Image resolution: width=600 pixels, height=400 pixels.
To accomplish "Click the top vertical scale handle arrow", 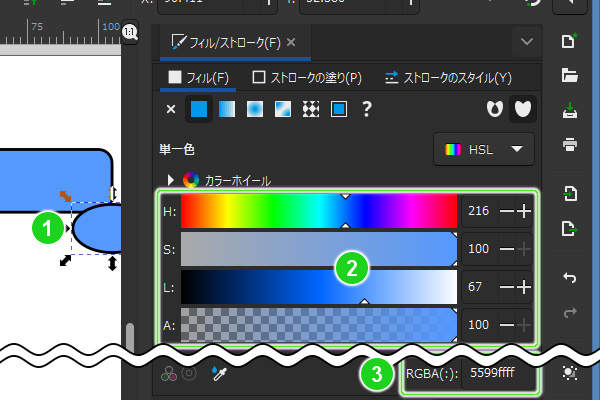I will point(113,193).
